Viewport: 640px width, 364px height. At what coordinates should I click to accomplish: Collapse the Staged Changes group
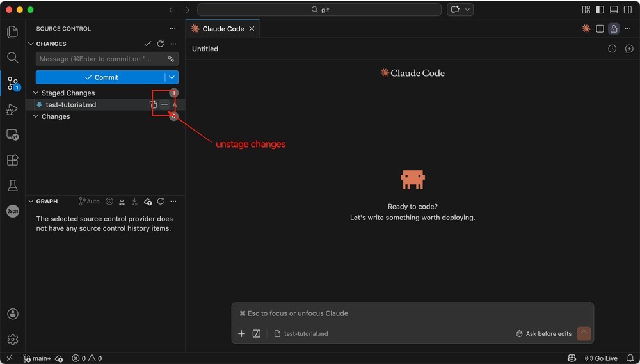coord(36,93)
